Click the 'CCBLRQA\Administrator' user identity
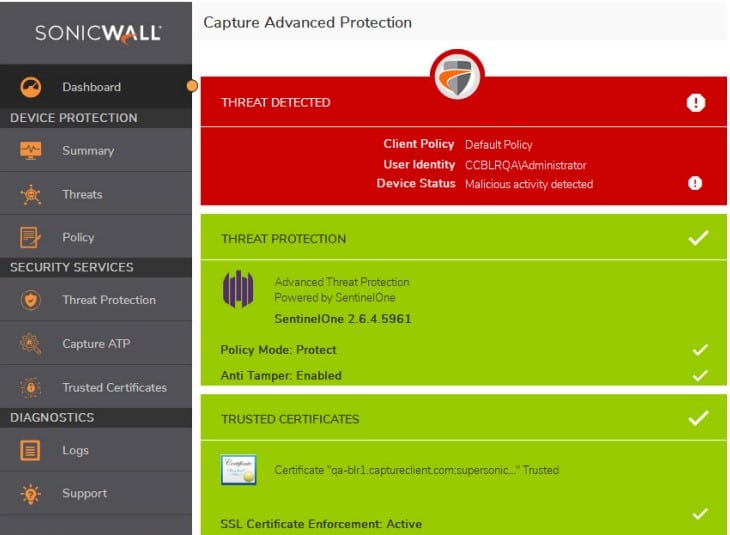The image size is (730, 535). (526, 165)
